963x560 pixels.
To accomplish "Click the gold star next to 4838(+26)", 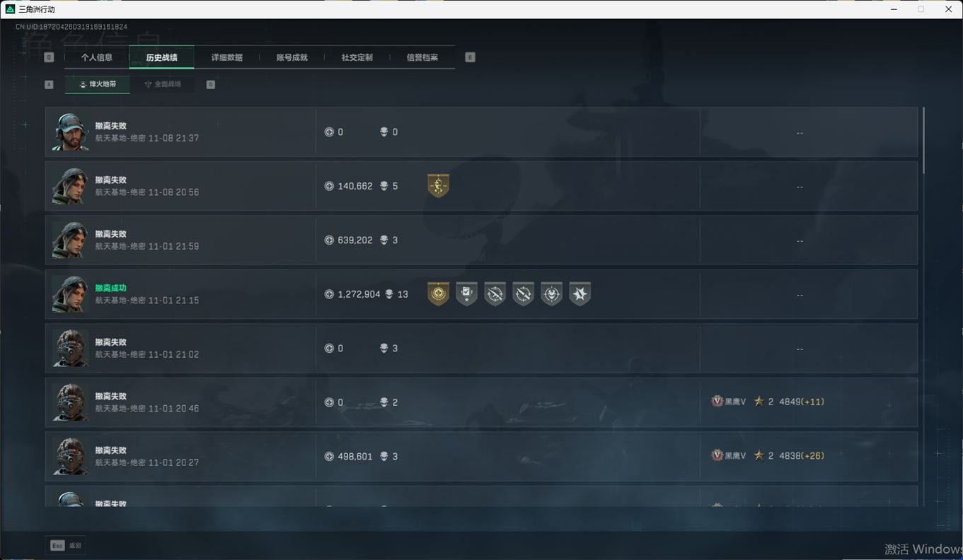I will [759, 456].
